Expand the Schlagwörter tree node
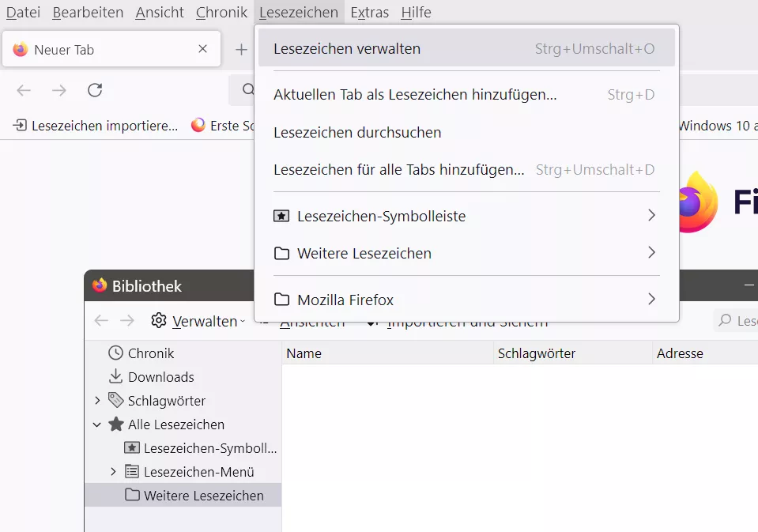The image size is (758, 532). point(97,401)
